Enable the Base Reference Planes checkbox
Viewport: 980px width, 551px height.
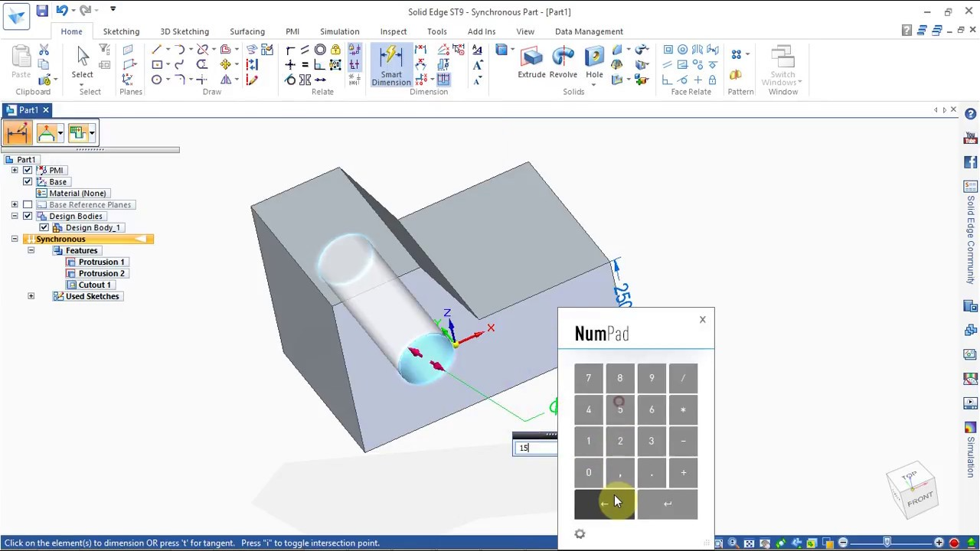coord(28,204)
